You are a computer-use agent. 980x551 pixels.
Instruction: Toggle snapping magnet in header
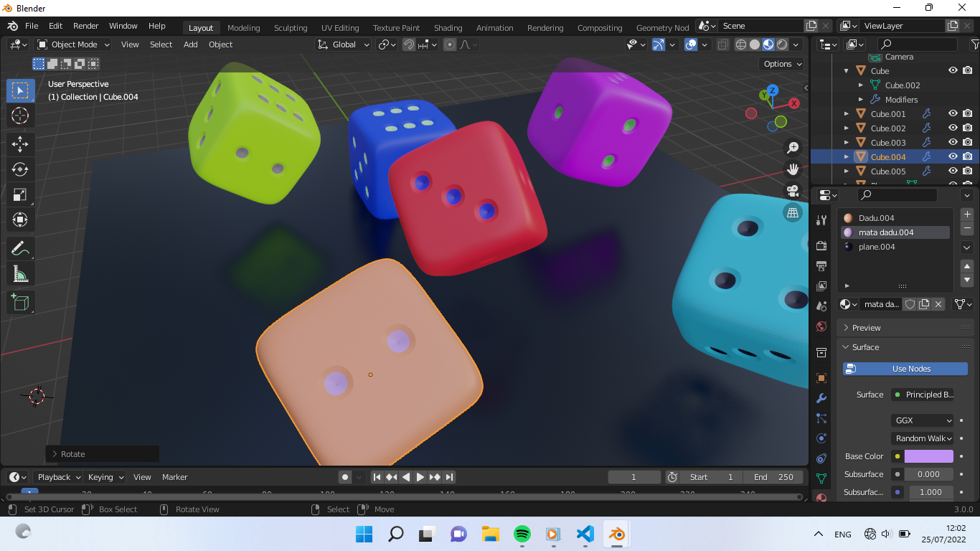click(x=409, y=44)
